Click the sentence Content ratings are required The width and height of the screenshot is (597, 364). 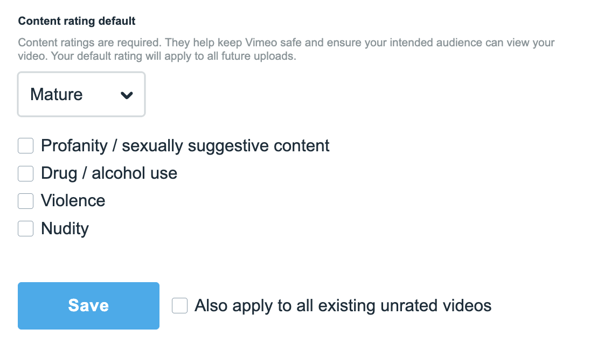click(x=90, y=43)
